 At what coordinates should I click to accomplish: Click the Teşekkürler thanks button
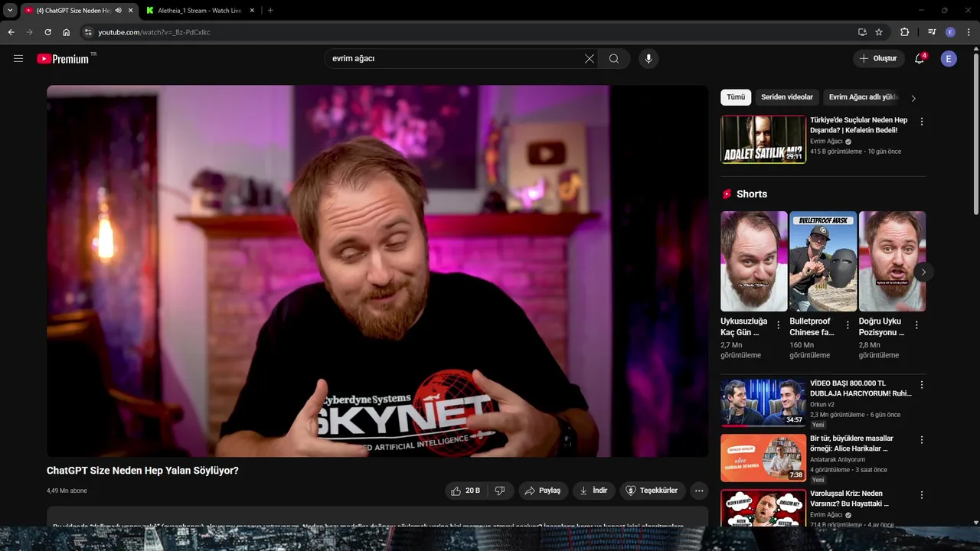pos(652,491)
